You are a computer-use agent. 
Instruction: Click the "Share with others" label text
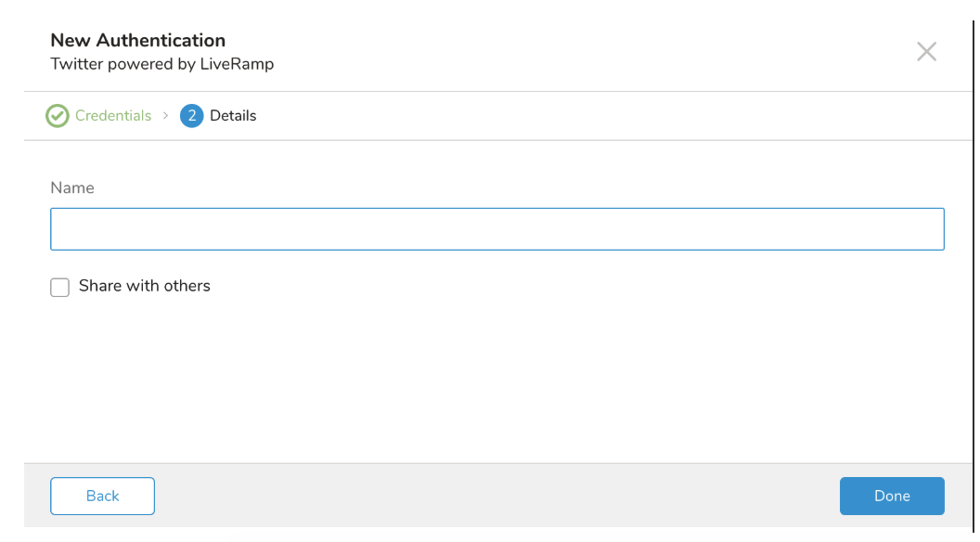[x=145, y=286]
